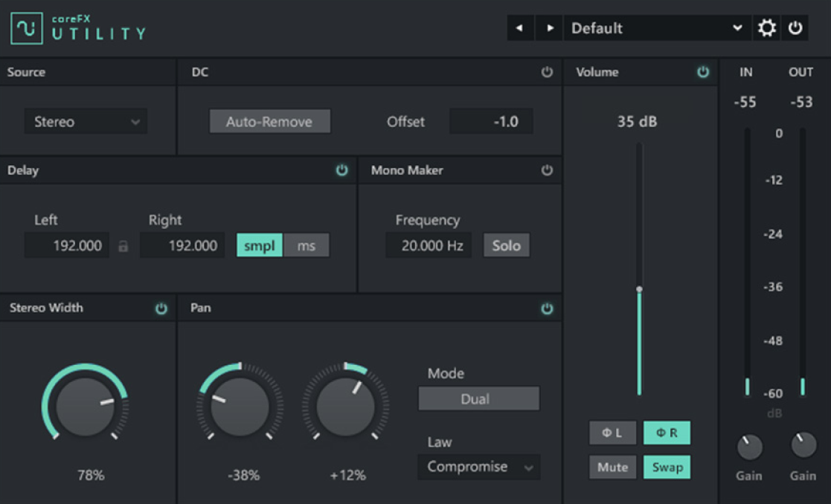
Task: Solo the Mono Maker frequency
Action: (x=507, y=245)
